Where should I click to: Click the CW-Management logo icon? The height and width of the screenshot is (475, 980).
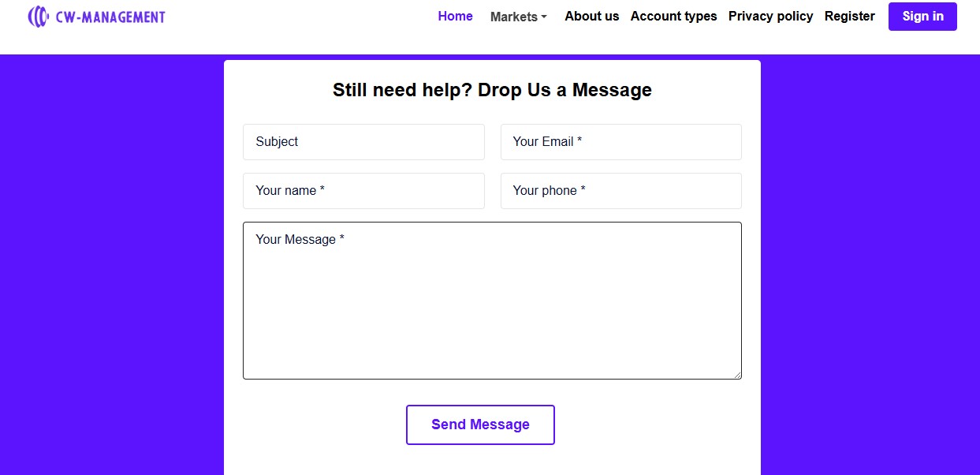click(x=38, y=15)
